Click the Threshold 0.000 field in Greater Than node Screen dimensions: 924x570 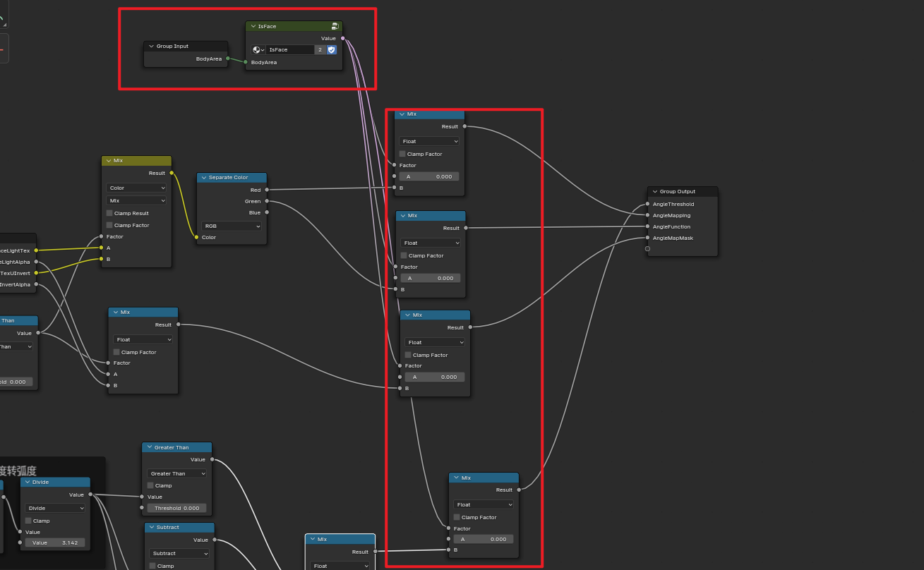(176, 508)
